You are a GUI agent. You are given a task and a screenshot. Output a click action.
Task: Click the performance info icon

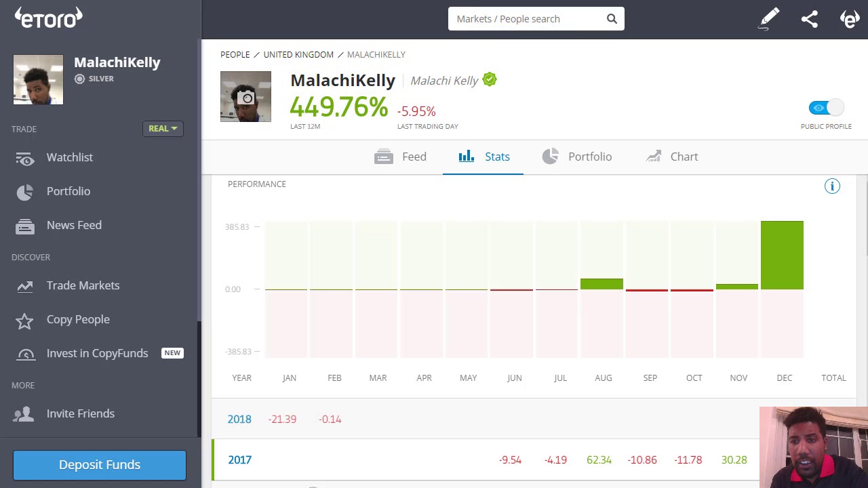pyautogui.click(x=832, y=186)
